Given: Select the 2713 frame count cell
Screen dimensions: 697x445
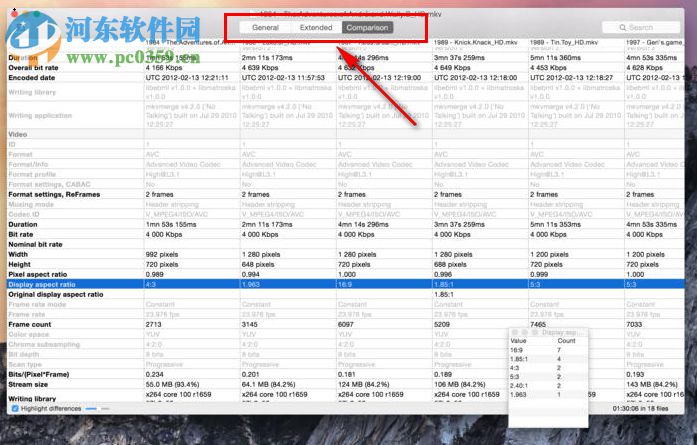Looking at the screenshot, I should [x=153, y=324].
